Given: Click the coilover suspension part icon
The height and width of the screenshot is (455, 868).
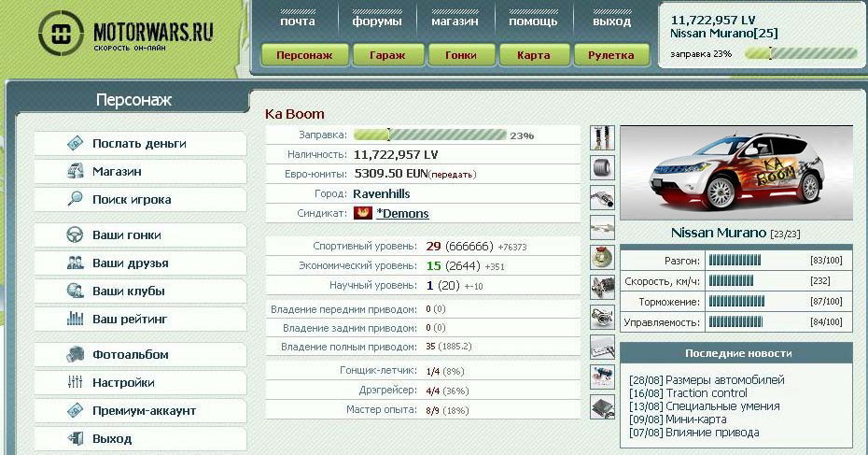Looking at the screenshot, I should tap(602, 137).
